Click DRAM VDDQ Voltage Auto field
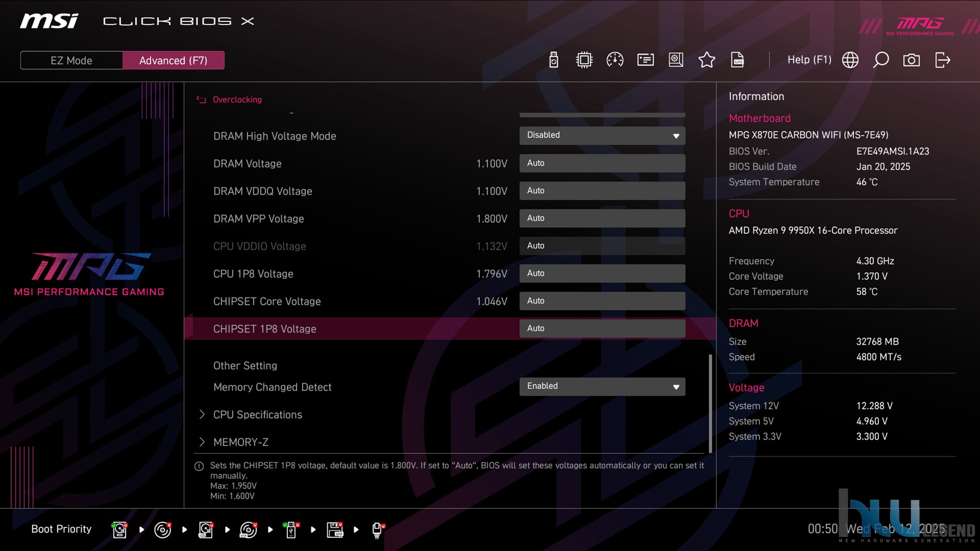Image resolution: width=980 pixels, height=551 pixels. click(602, 191)
